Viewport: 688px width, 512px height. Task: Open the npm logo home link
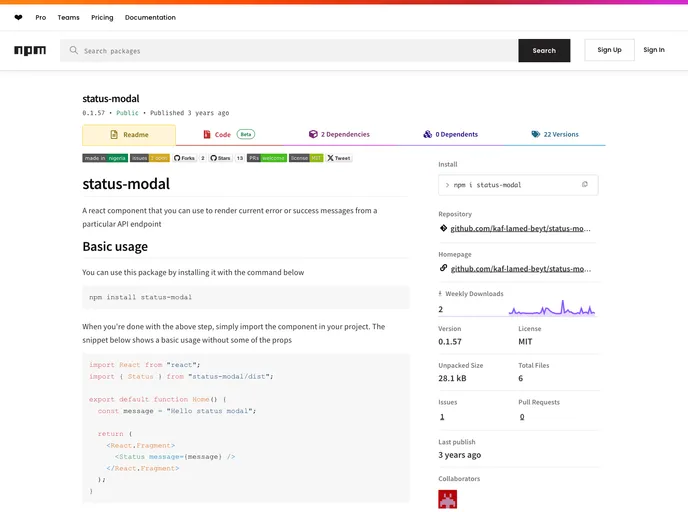point(30,50)
